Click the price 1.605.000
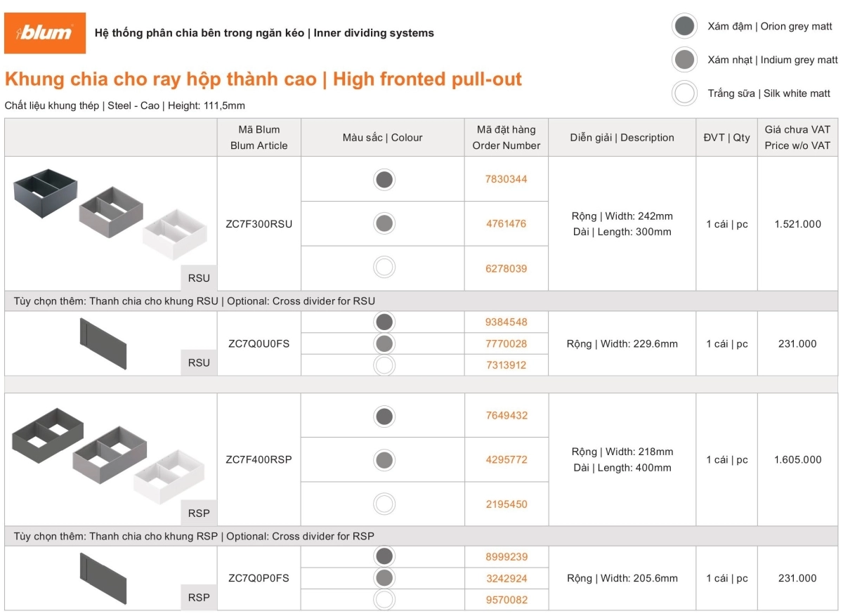The height and width of the screenshot is (616, 843). point(797,460)
